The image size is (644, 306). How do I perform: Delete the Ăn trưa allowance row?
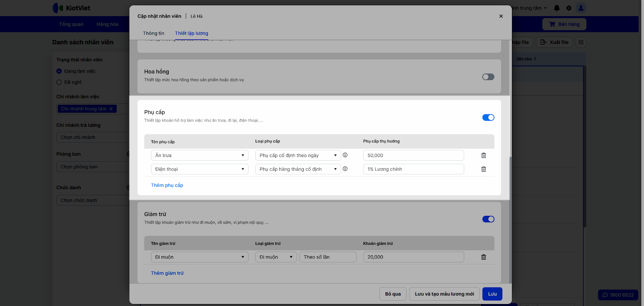(483, 155)
